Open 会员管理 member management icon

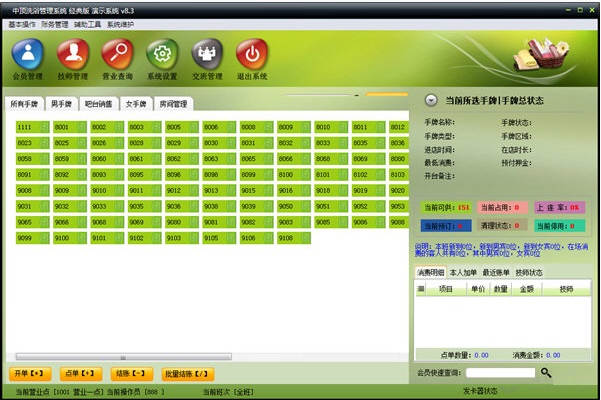pos(28,56)
